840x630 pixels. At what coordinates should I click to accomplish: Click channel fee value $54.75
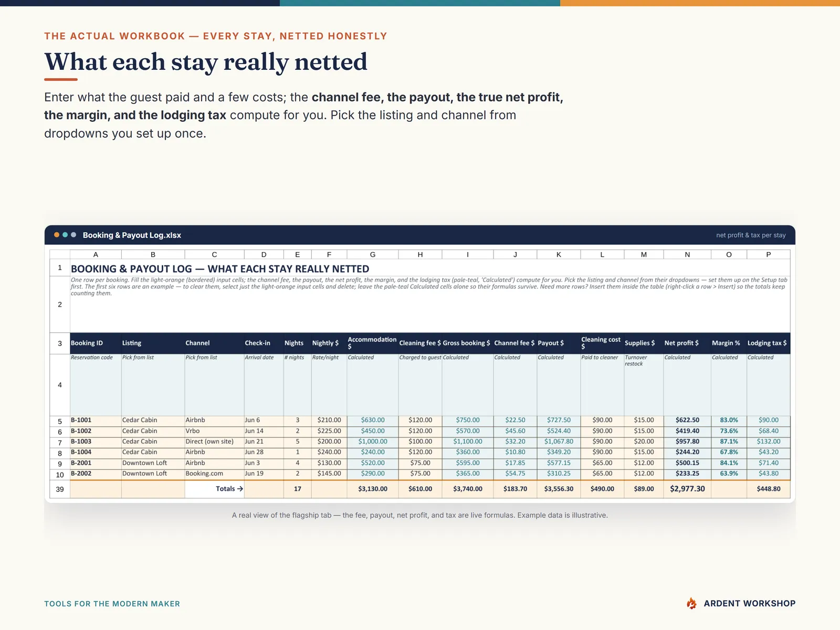(515, 474)
